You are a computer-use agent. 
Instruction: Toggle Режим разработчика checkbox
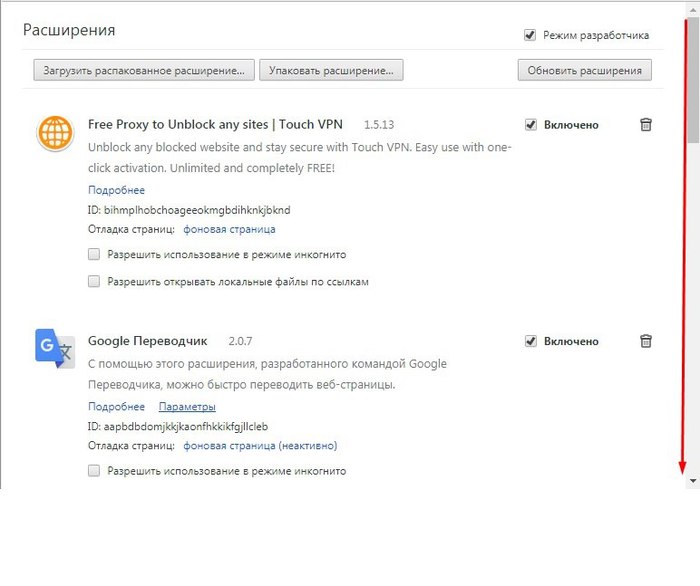tap(530, 35)
